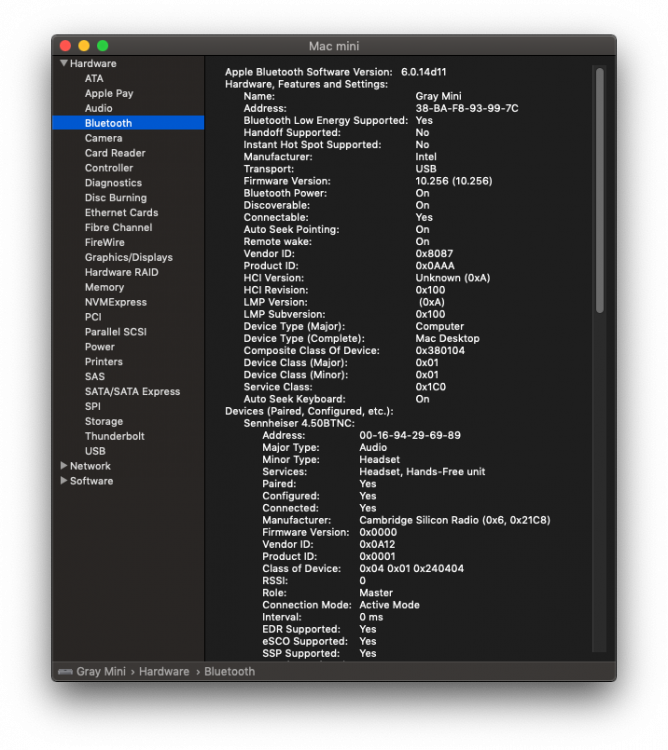
Task: Open Storage information
Action: [x=104, y=421]
